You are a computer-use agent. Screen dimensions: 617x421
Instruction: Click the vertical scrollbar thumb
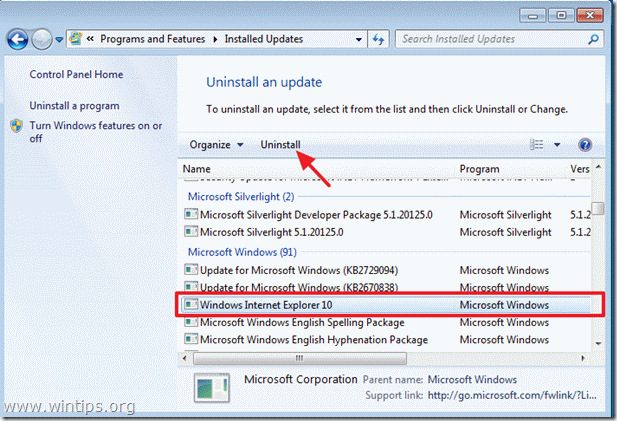598,208
